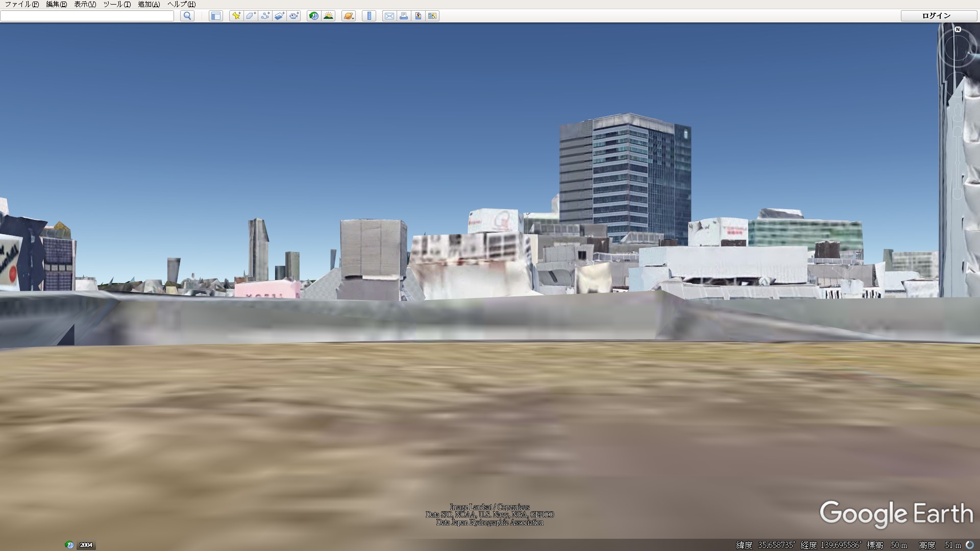
Task: Select the ruler measurement tool
Action: click(x=369, y=16)
